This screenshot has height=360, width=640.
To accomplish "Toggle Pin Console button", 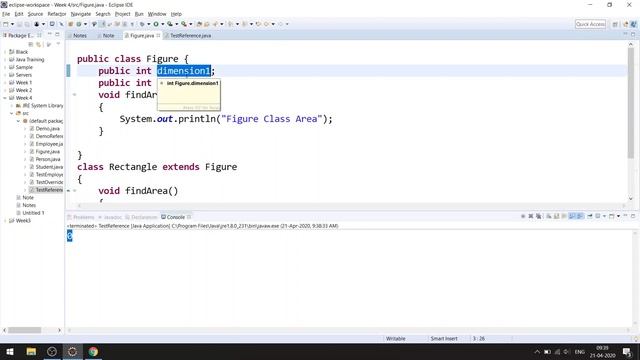I will [590, 216].
